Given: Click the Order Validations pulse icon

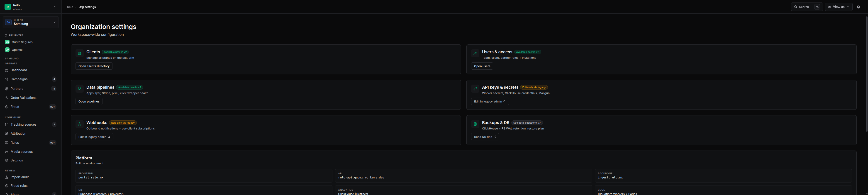Looking at the screenshot, I should tap(6, 98).
